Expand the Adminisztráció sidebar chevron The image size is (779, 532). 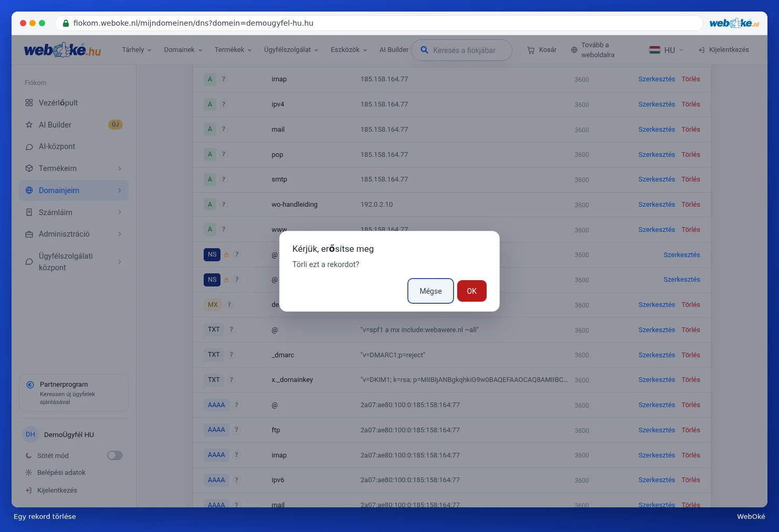pyautogui.click(x=120, y=234)
